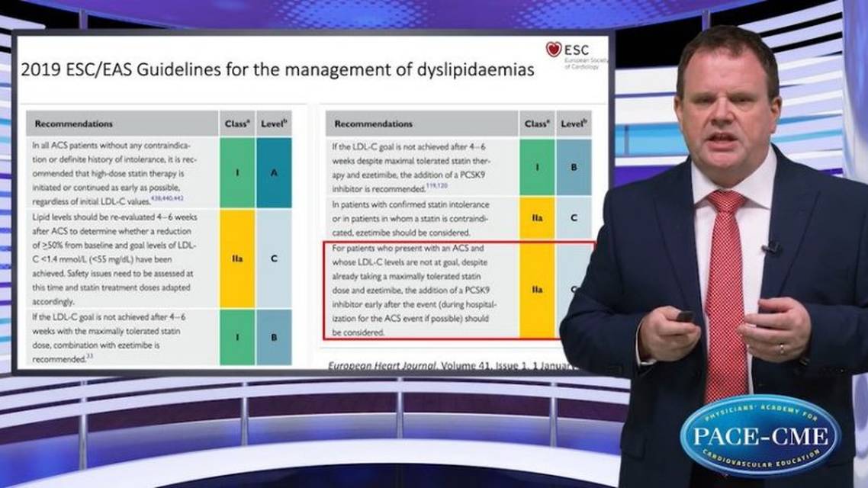Select the red-highlighted PCSK9 recommendation box

[461, 289]
